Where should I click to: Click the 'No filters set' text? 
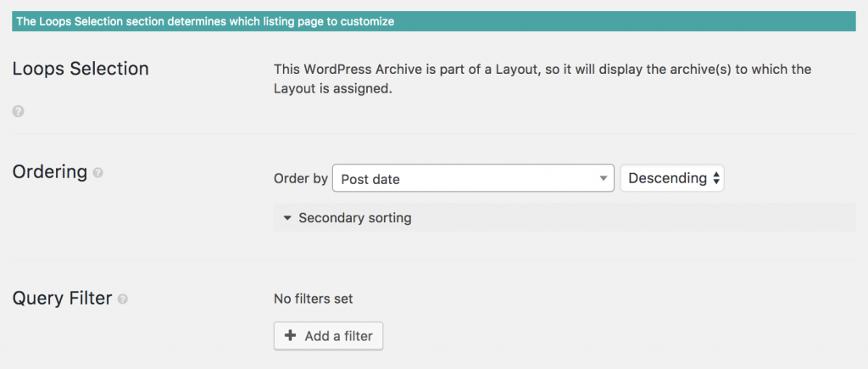[x=314, y=299]
